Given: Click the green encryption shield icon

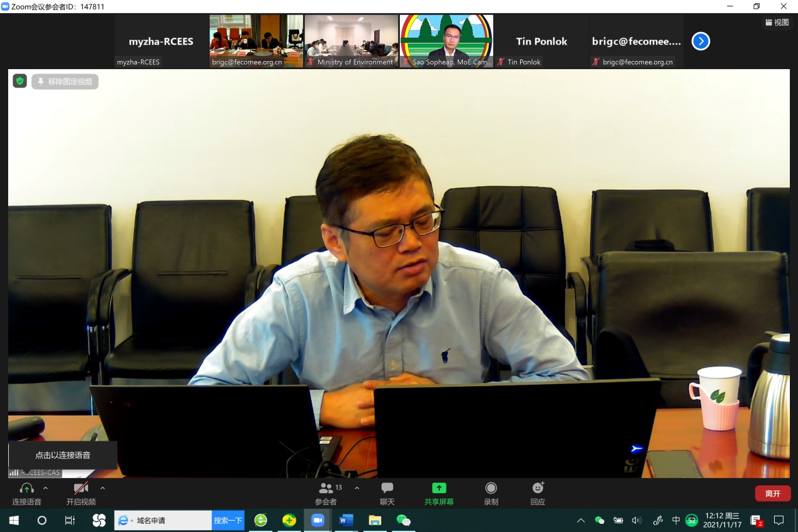Looking at the screenshot, I should (19, 81).
